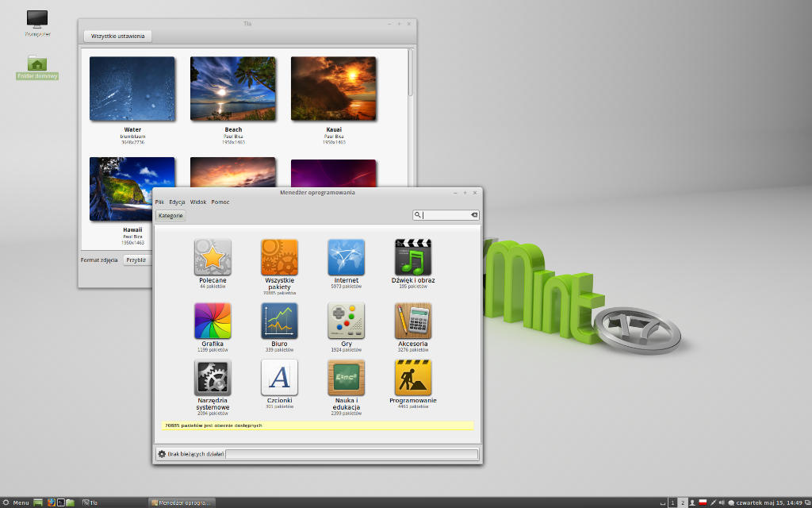The width and height of the screenshot is (812, 508).
Task: Switch to the Tła window in the taskbar
Action: click(x=113, y=502)
